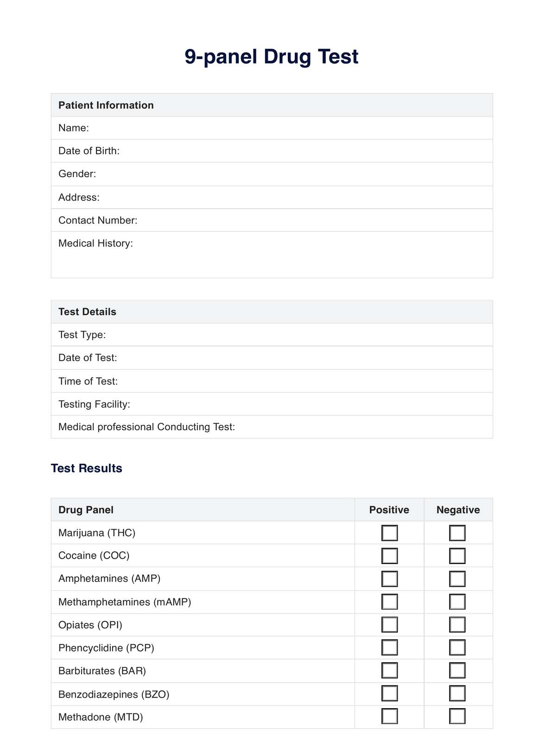Mark Methadone (MTD) as Negative
This screenshot has height=756, width=545.
point(457,716)
